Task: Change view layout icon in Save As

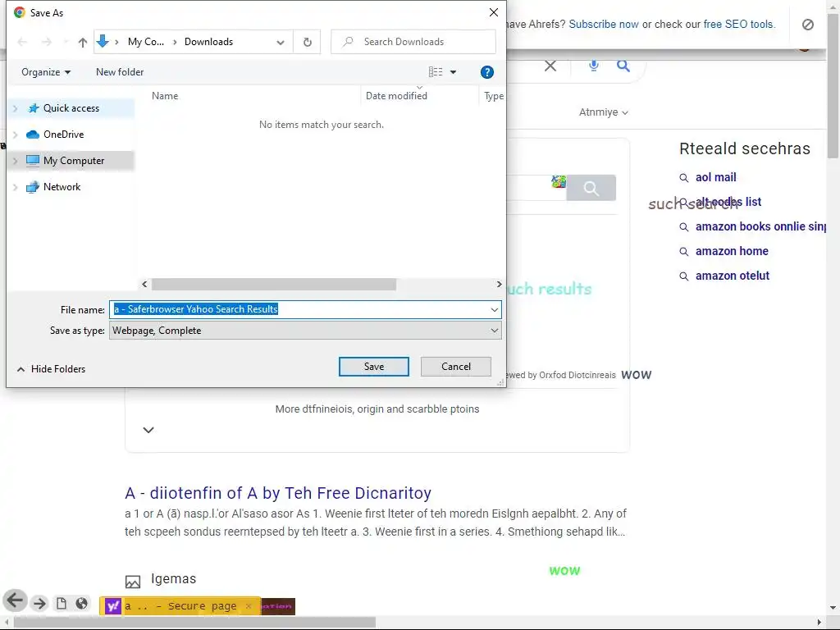Action: point(436,72)
